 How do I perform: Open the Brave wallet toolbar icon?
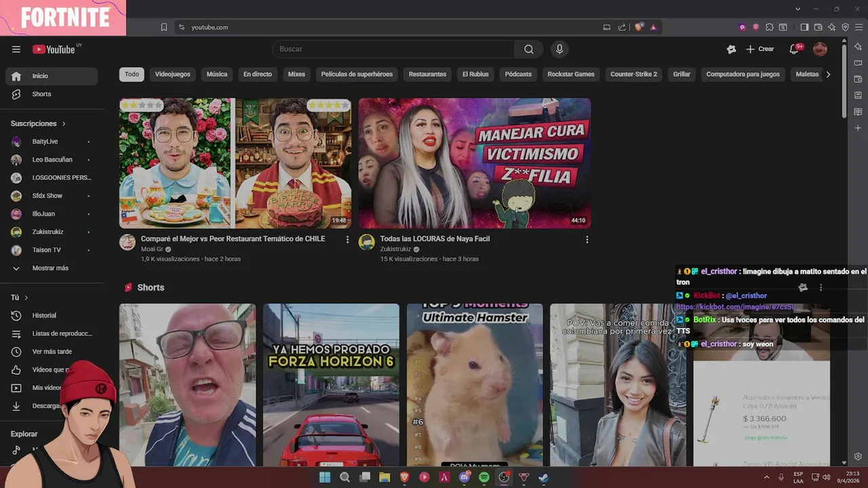(x=818, y=27)
